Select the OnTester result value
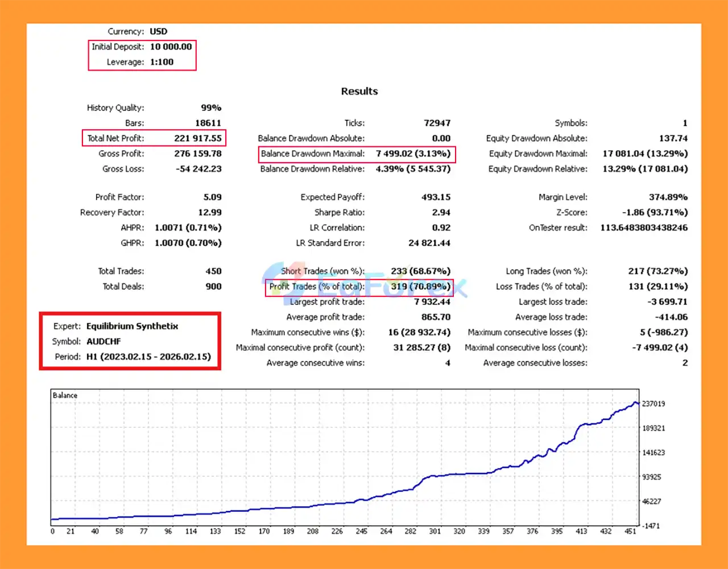728x569 pixels. click(x=643, y=228)
